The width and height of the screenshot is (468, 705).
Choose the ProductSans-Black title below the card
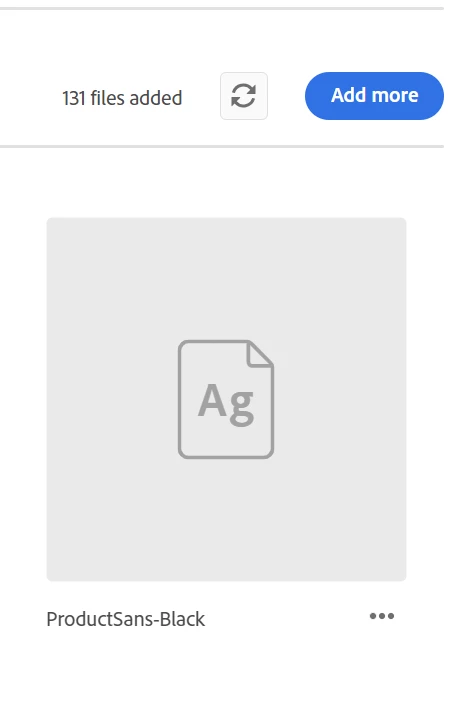[125, 619]
